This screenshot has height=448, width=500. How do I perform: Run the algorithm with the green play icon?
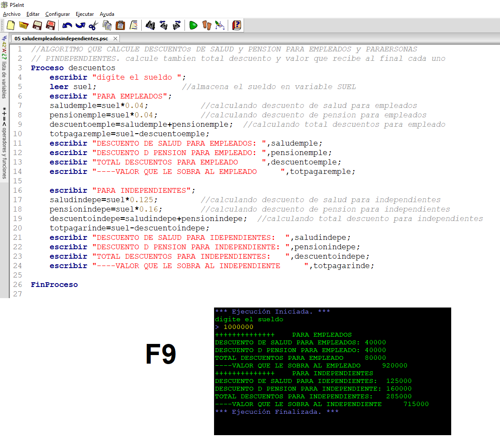coord(193,25)
